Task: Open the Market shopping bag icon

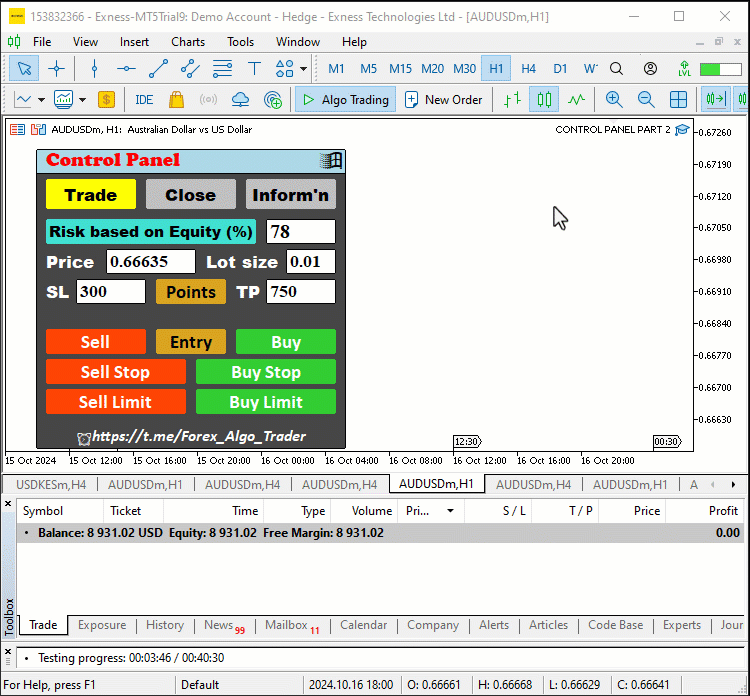Action: point(176,100)
